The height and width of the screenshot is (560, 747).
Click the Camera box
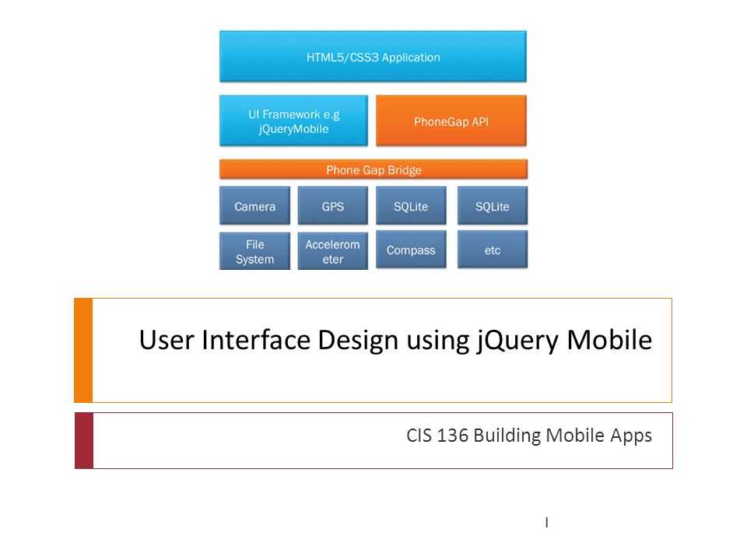point(254,205)
